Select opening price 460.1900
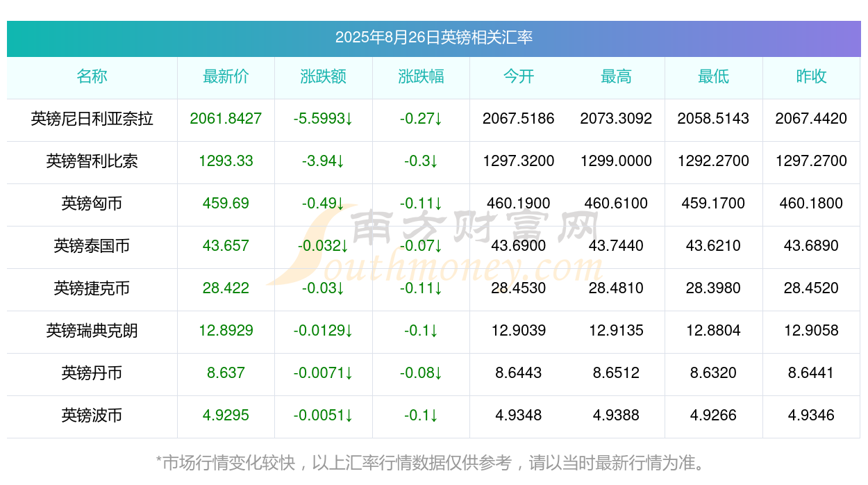The height and width of the screenshot is (485, 868). pyautogui.click(x=519, y=204)
